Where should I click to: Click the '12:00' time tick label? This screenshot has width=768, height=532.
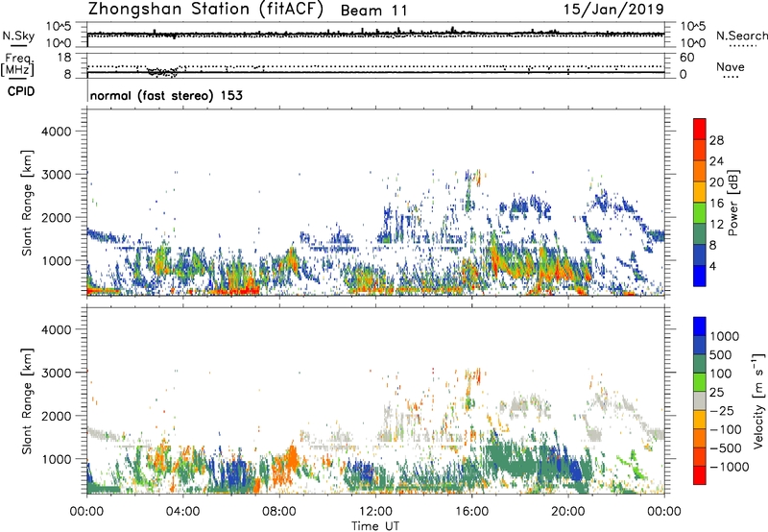(375, 512)
